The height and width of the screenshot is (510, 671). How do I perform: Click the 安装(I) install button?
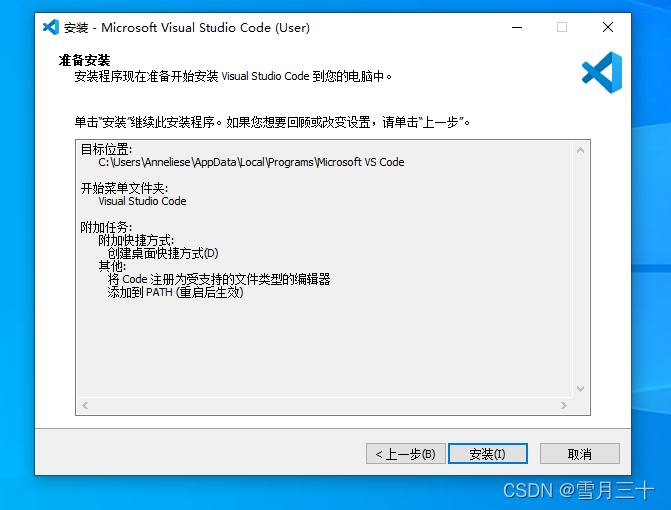[487, 454]
